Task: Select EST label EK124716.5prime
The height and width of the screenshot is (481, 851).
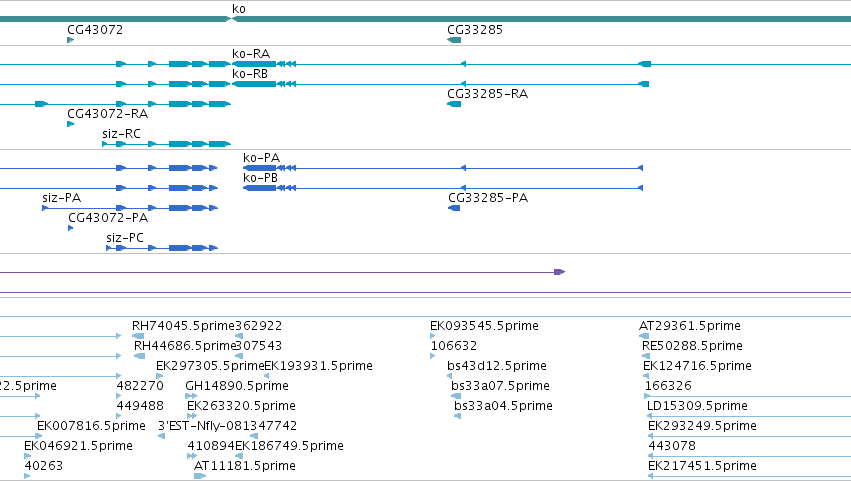Action: 697,366
